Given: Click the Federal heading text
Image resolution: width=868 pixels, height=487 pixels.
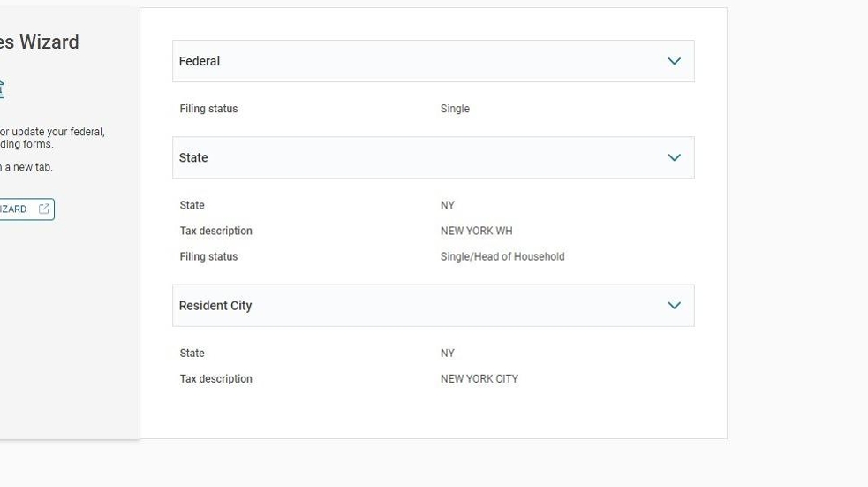Looking at the screenshot, I should tap(200, 61).
